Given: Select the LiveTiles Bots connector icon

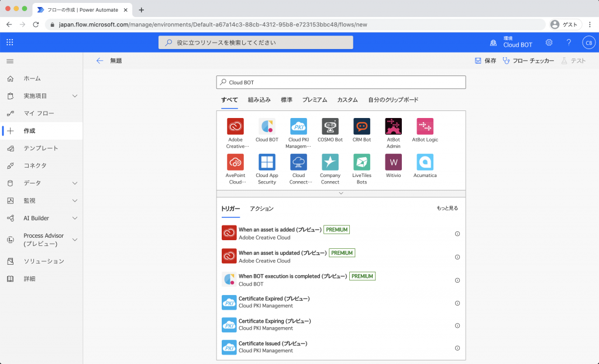Looking at the screenshot, I should [362, 162].
